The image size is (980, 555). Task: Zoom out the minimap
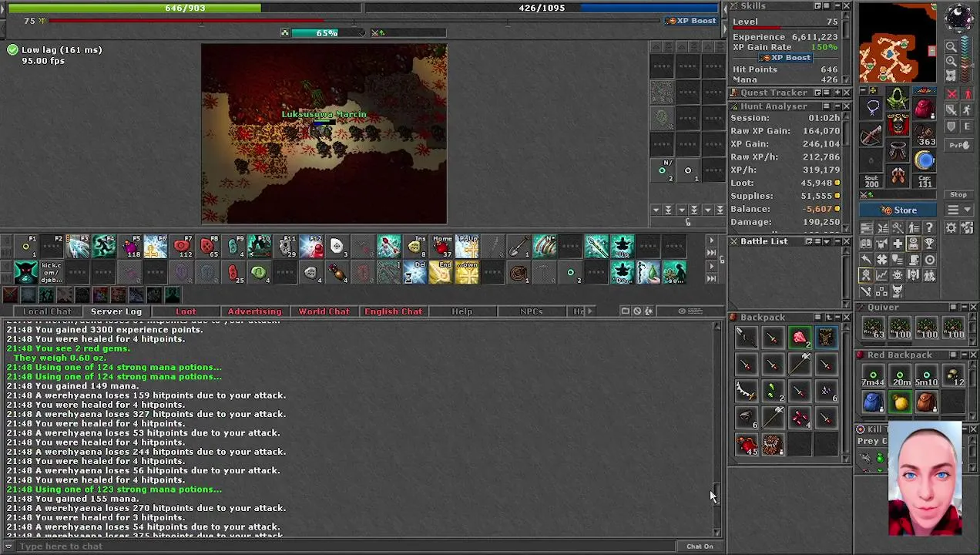tap(951, 47)
